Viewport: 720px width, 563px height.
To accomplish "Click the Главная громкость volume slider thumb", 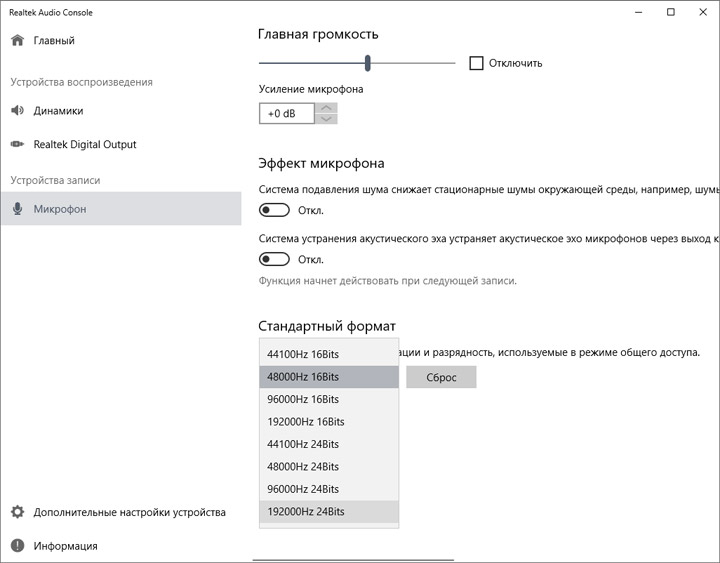I will 368,63.
